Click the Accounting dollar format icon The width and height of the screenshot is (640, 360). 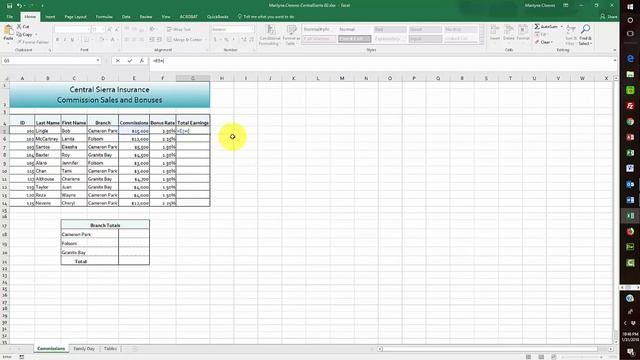point(215,40)
